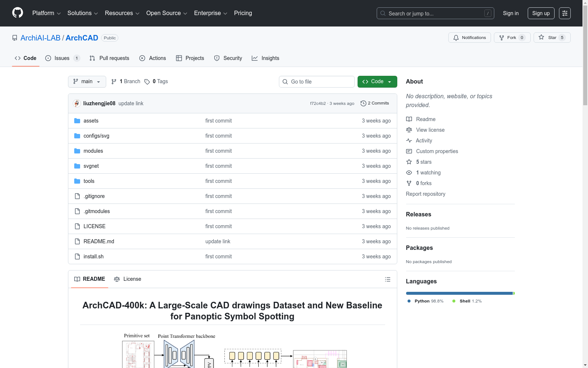Viewport: 588px width, 368px height.
Task: Open the Projects tab
Action: tap(190, 58)
